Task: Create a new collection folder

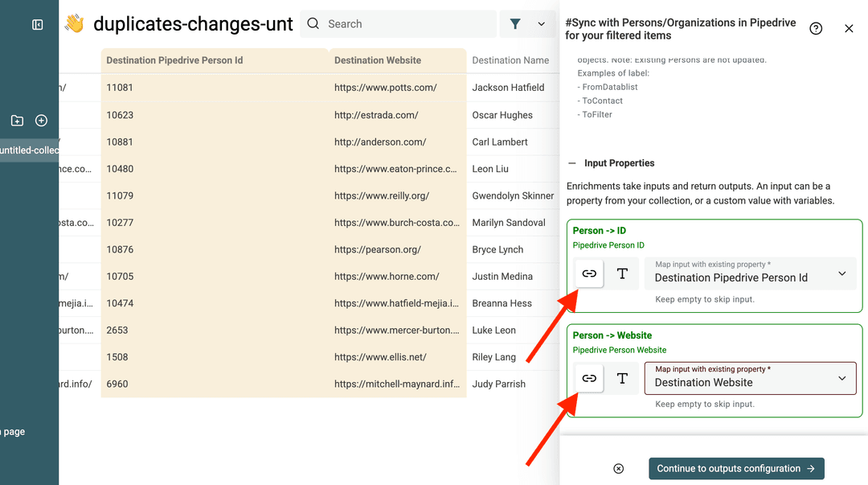Action: tap(17, 120)
